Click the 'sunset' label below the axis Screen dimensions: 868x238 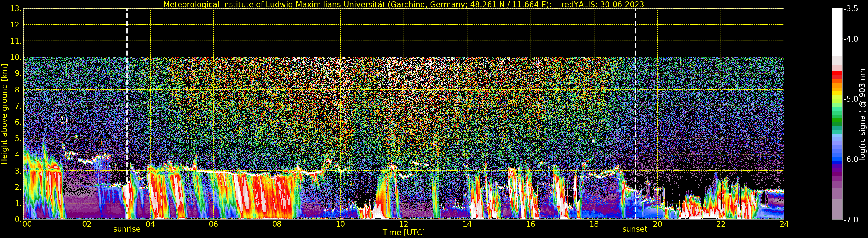pos(635,229)
